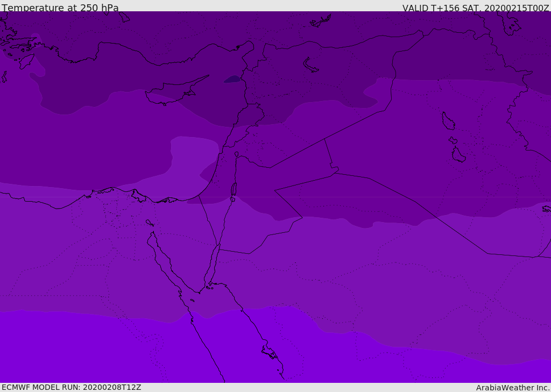The height and width of the screenshot is (392, 551).
Task: Click the 'VALID T+156 SAT. 20200215T00Z' label
Action: click(476, 8)
